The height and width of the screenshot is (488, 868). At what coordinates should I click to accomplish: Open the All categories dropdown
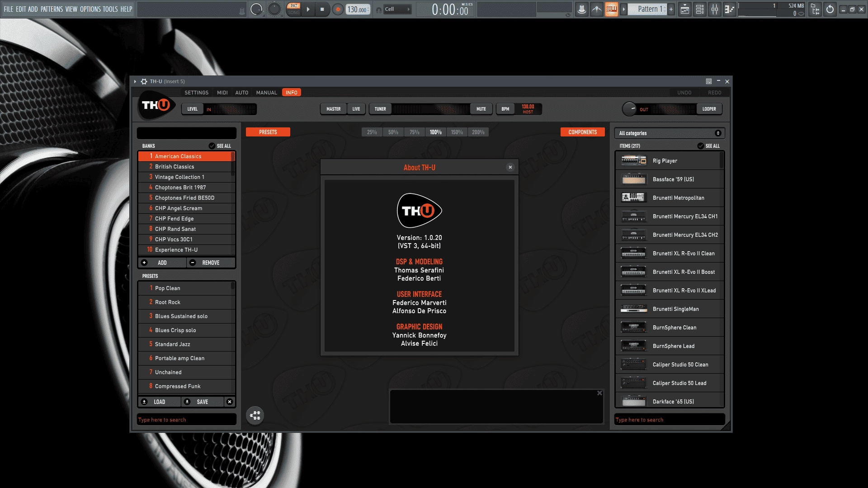click(670, 133)
